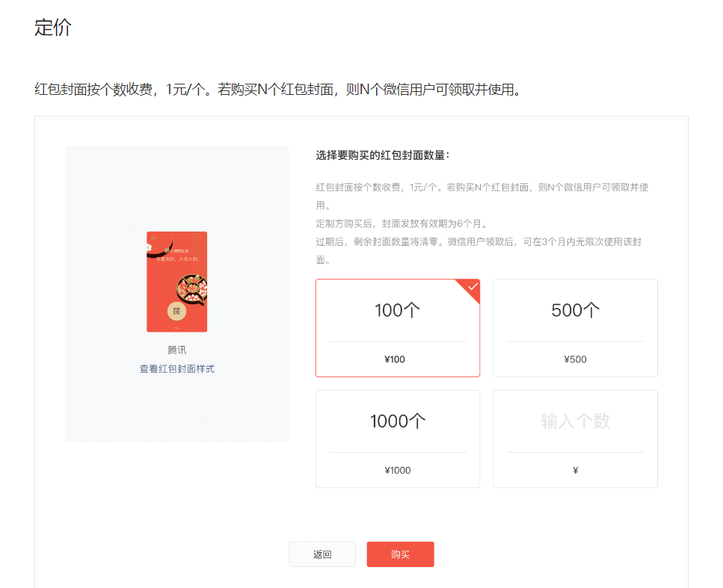Click the ¥ symbol under the custom quantity

pyautogui.click(x=575, y=471)
